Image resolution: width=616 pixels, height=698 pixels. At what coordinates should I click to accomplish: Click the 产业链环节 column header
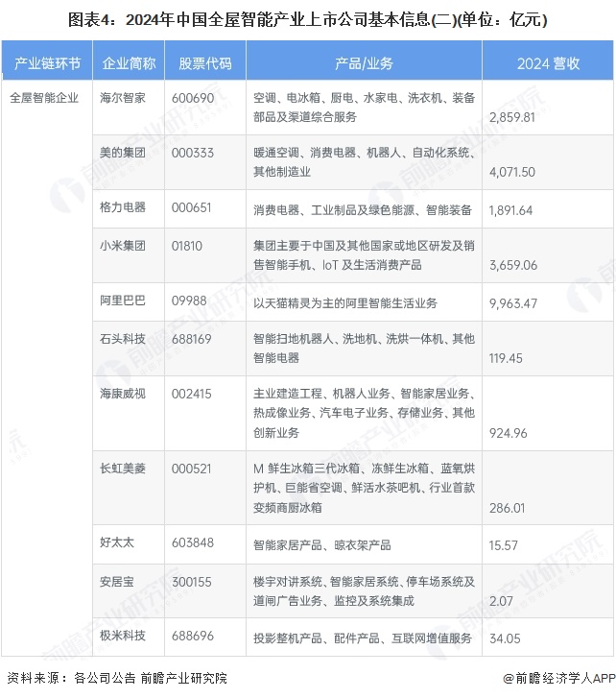[x=47, y=63]
